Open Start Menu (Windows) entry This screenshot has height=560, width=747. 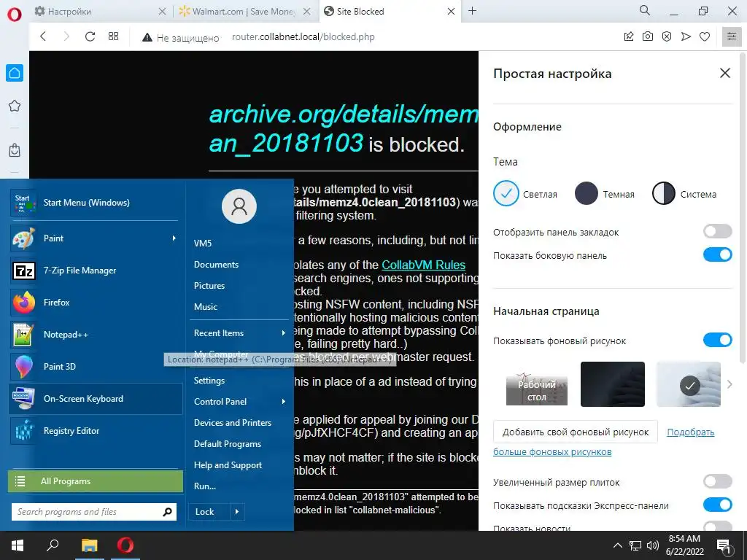(96, 203)
